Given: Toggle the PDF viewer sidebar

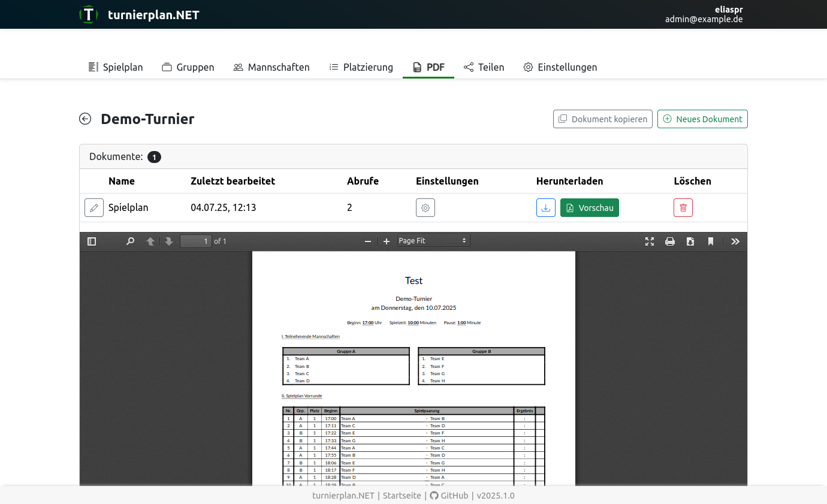Looking at the screenshot, I should [x=92, y=241].
